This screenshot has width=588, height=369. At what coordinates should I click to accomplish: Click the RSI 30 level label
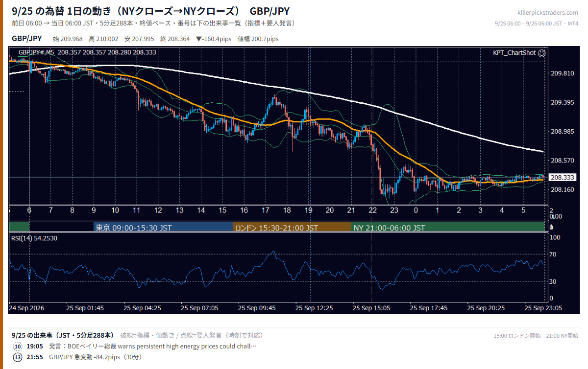553,281
